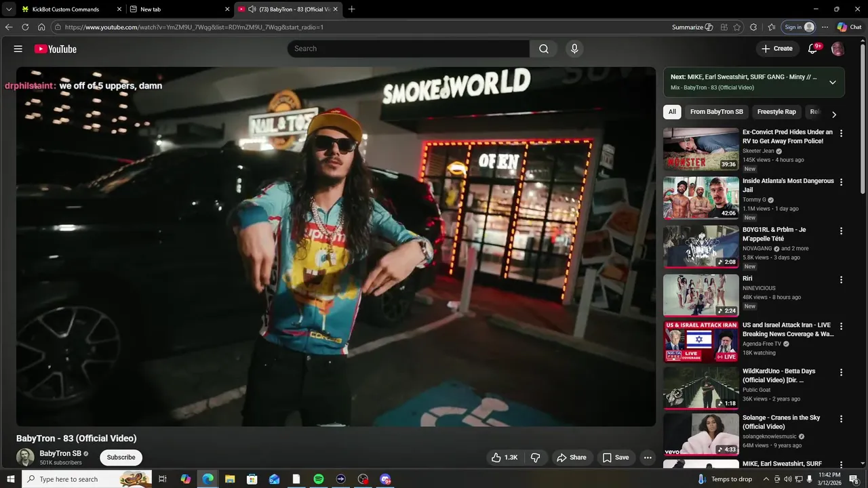Viewport: 868px width, 488px height.
Task: Open the BabyTron SB channel name link
Action: coord(60,453)
